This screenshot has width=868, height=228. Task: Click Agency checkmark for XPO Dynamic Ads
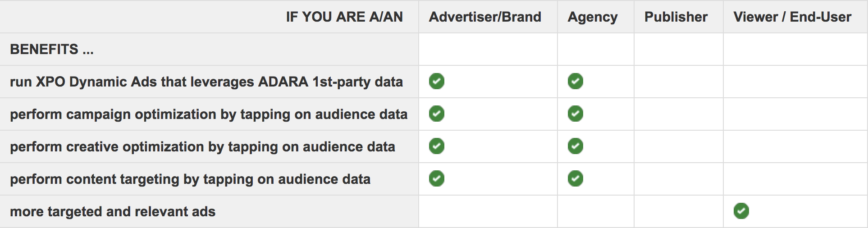click(x=575, y=82)
